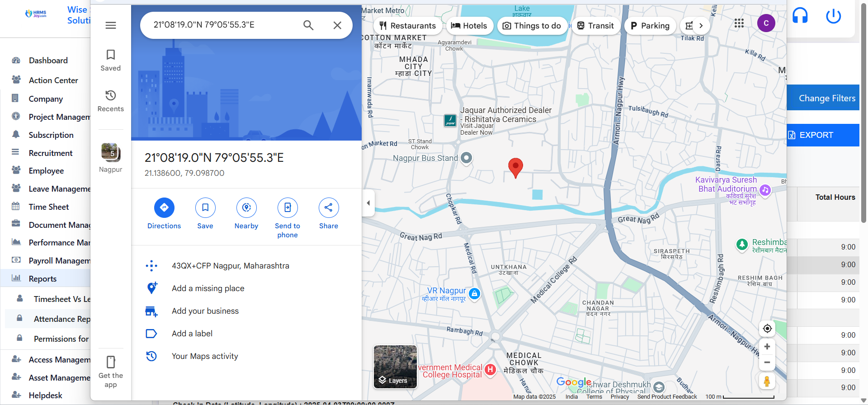This screenshot has height=405, width=868.
Task: Collapse the Maps side panel
Action: [x=368, y=203]
